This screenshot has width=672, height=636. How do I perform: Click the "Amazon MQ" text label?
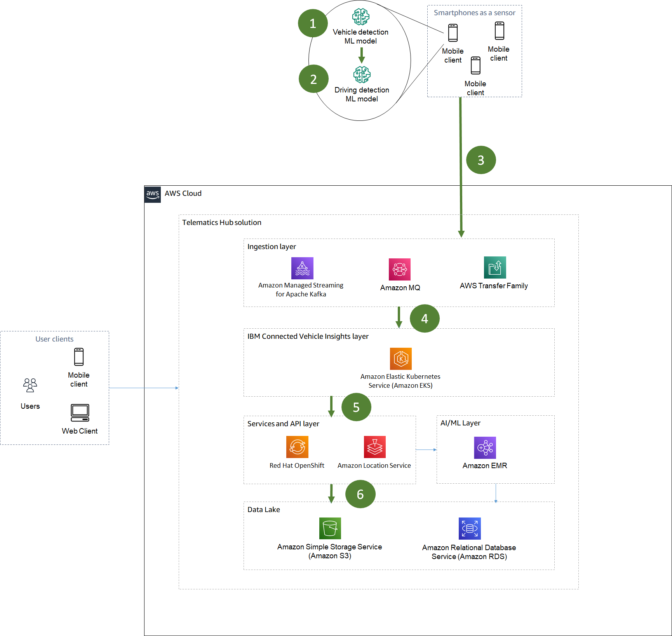tap(400, 288)
